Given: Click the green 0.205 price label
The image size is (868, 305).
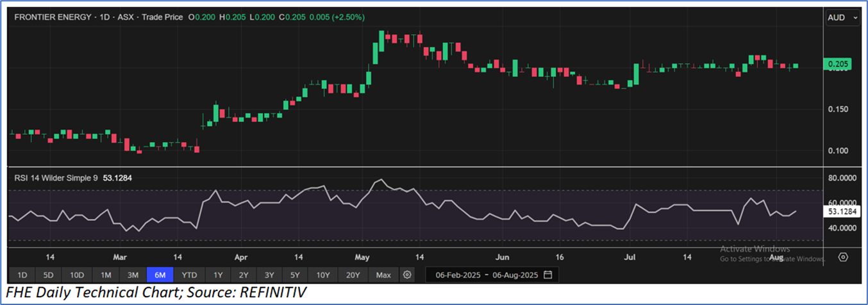Looking at the screenshot, I should (x=839, y=64).
